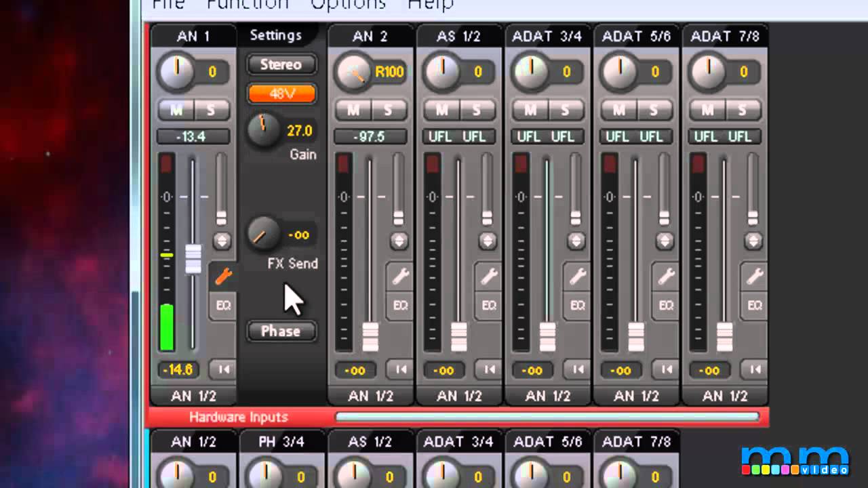Click the AS 1/2 channel width arrow
The height and width of the screenshot is (488, 868).
(489, 369)
